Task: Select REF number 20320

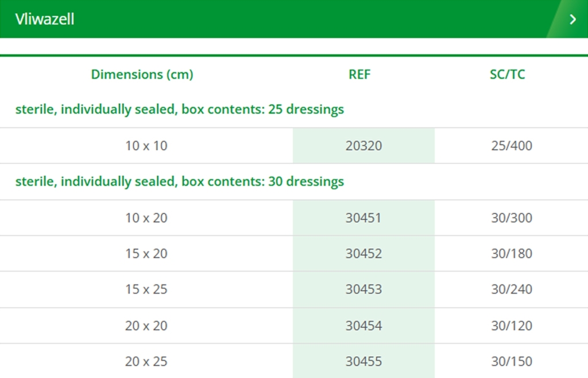Action: 363,146
